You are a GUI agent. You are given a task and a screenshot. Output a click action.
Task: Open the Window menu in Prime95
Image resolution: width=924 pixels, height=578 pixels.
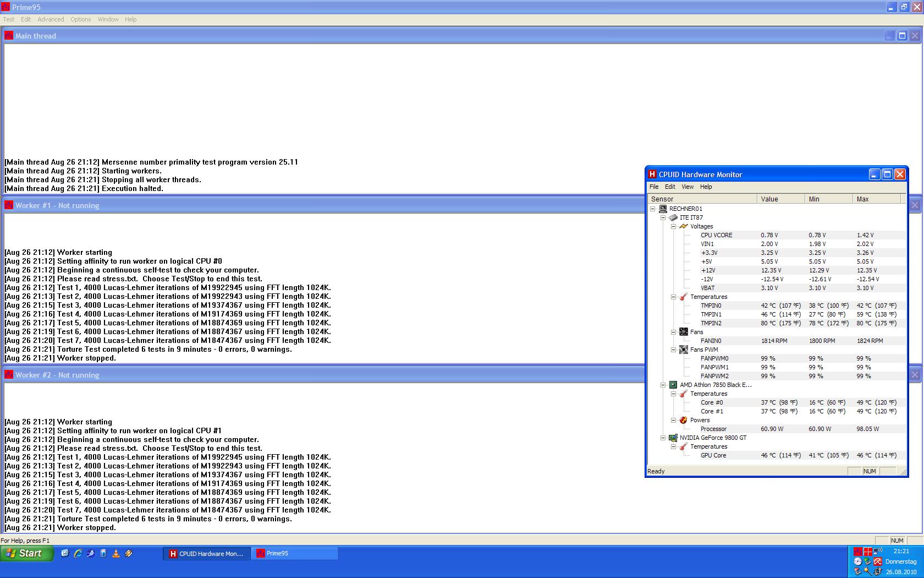108,19
